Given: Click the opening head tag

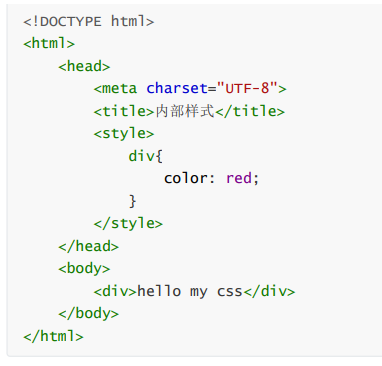Looking at the screenshot, I should pos(84,66).
